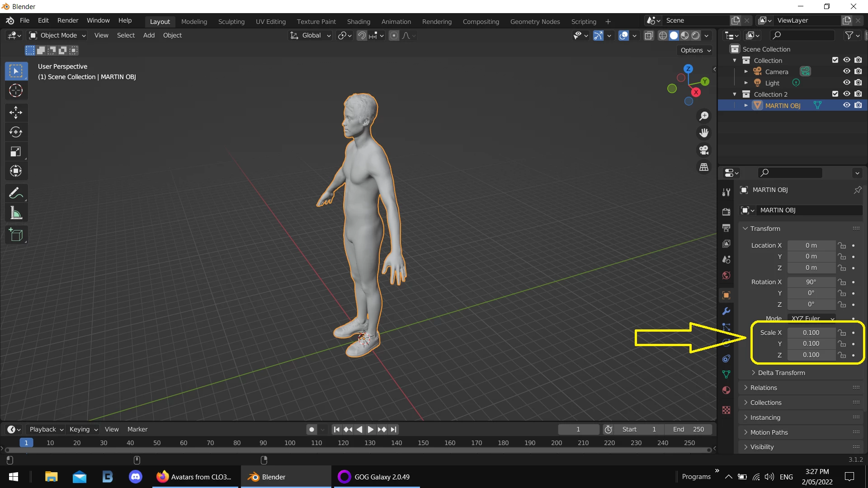The width and height of the screenshot is (868, 488).
Task: Open the Render menu
Action: pos(68,20)
